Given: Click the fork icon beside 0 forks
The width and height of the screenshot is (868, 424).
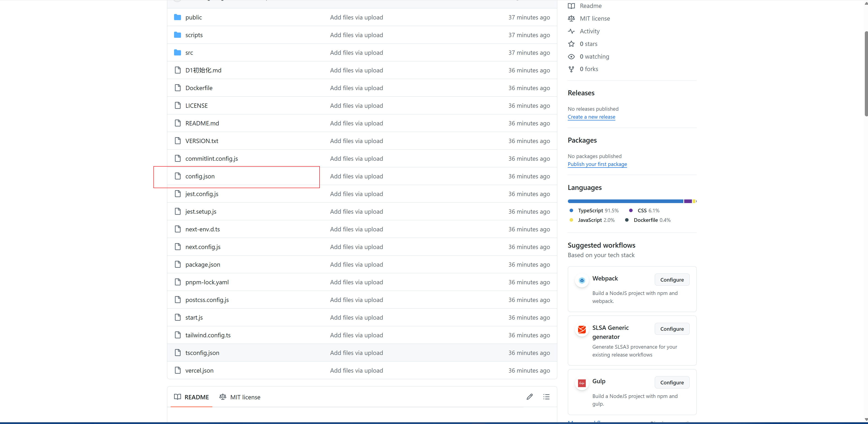Looking at the screenshot, I should [571, 69].
